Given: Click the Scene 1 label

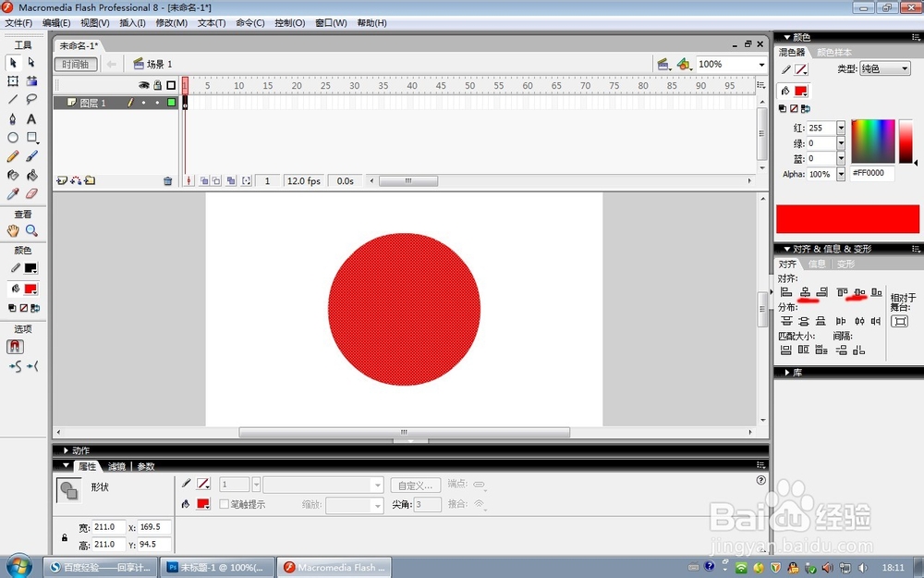Looking at the screenshot, I should click(159, 65).
